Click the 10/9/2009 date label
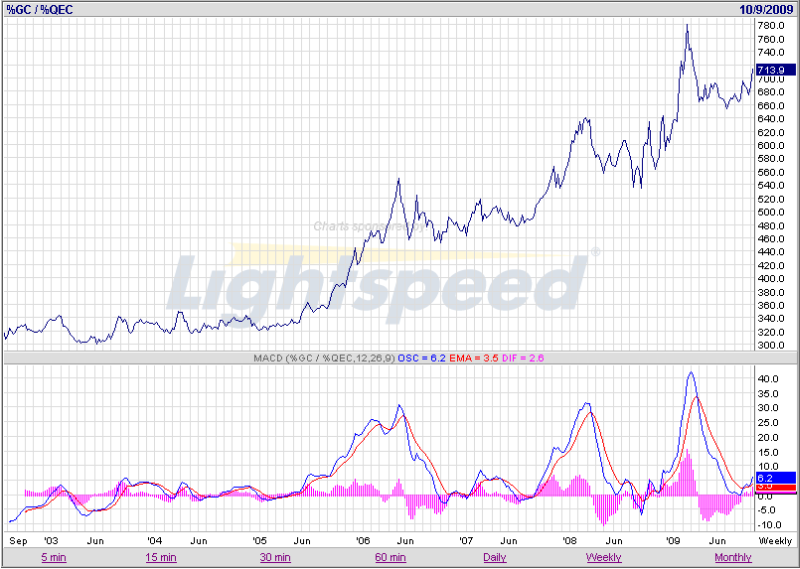Viewport: 800px width, 569px height. pos(766,10)
